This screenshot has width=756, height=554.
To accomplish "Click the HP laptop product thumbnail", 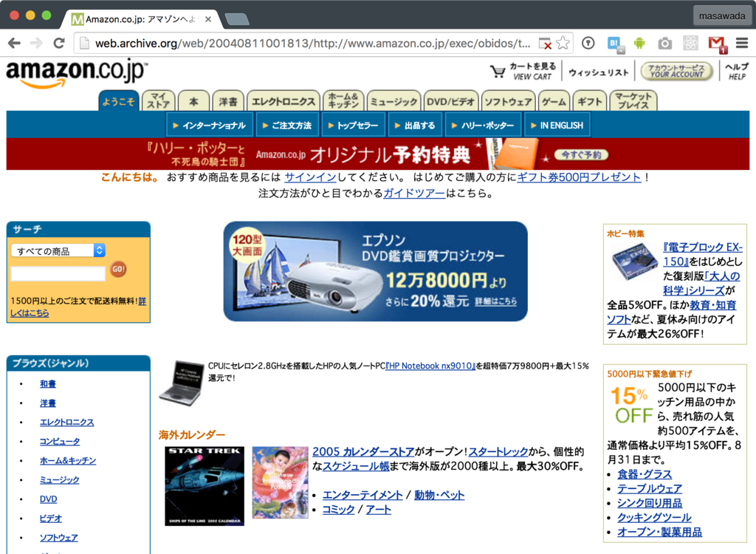I will pyautogui.click(x=182, y=383).
